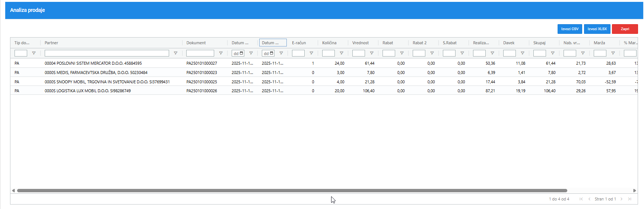Screen dimensions: 644x209
Task: Click right arrow of horizontal scrollbar
Action: pos(635,190)
